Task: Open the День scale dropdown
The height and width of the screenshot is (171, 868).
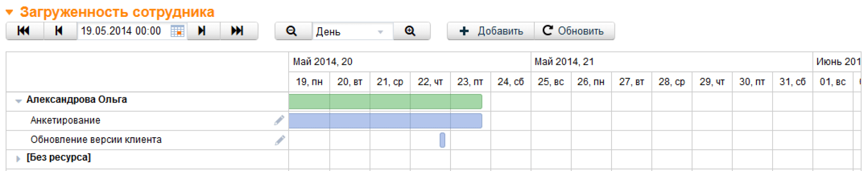Action: click(x=352, y=31)
